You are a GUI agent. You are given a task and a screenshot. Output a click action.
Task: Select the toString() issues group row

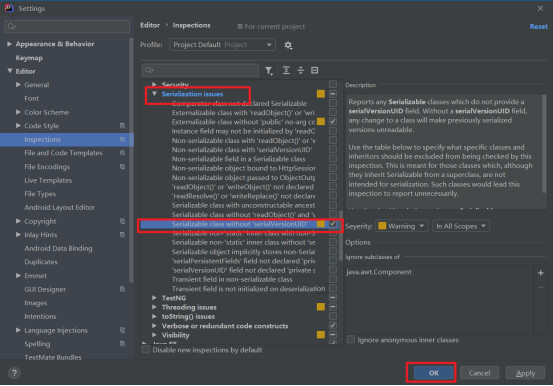(x=188, y=316)
